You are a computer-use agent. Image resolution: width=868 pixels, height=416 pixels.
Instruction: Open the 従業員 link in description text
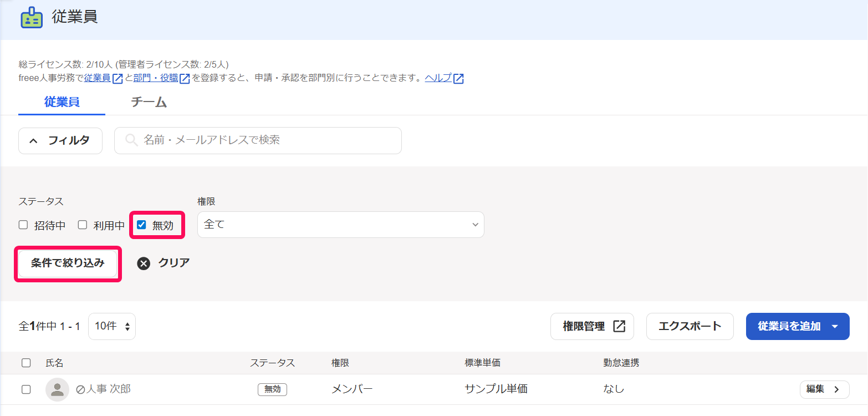(97, 78)
